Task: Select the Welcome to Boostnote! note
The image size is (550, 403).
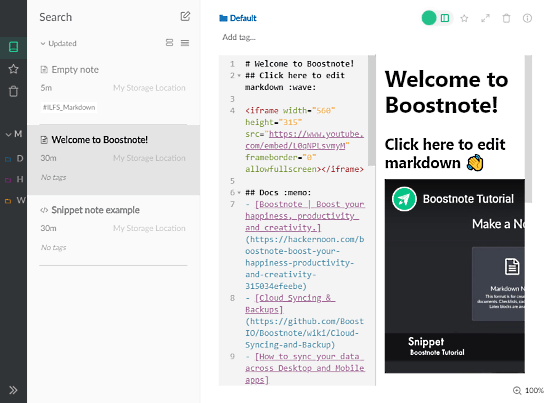Action: click(x=113, y=160)
